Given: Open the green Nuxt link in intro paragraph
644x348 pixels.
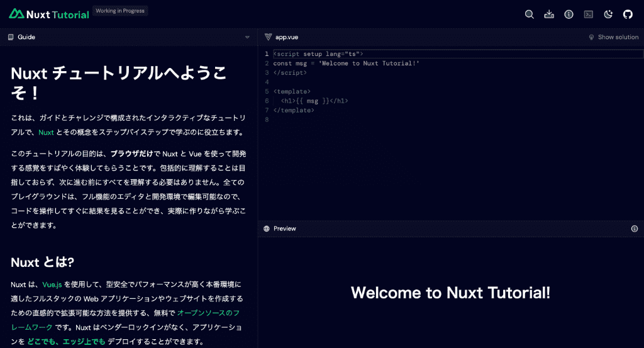Looking at the screenshot, I should (46, 132).
